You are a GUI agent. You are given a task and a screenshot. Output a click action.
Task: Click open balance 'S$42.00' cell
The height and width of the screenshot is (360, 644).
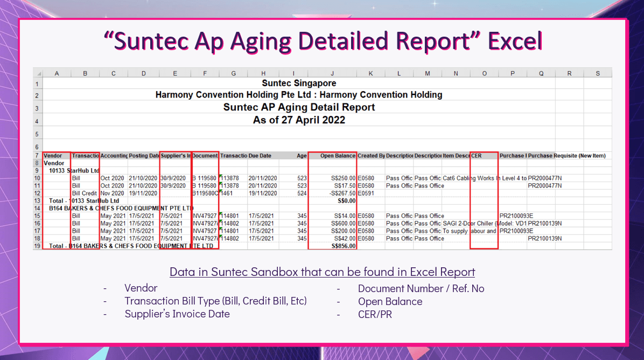click(345, 238)
